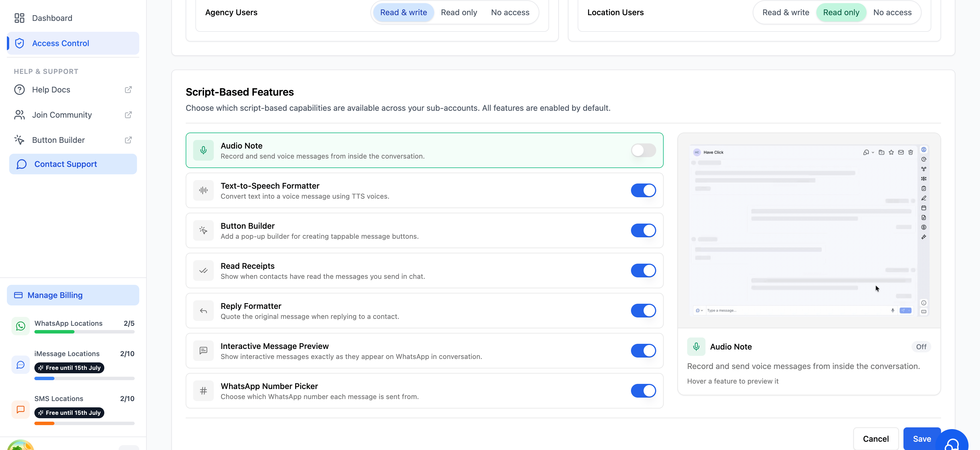980x450 pixels.
Task: Open the send button dropdown in preview
Action: (909, 311)
